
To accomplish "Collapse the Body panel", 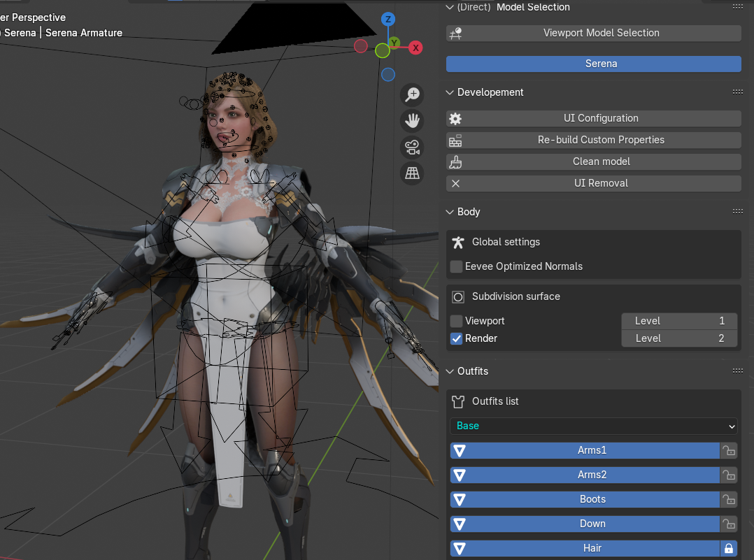I will coord(450,212).
